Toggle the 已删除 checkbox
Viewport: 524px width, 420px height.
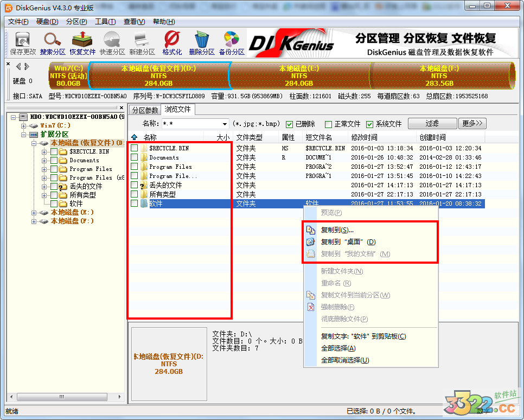tap(290, 124)
